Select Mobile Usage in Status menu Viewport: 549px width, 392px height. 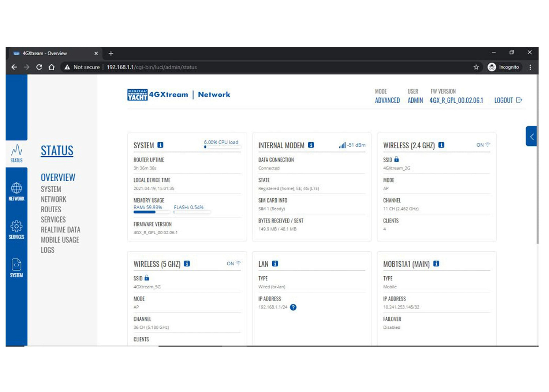pos(60,240)
